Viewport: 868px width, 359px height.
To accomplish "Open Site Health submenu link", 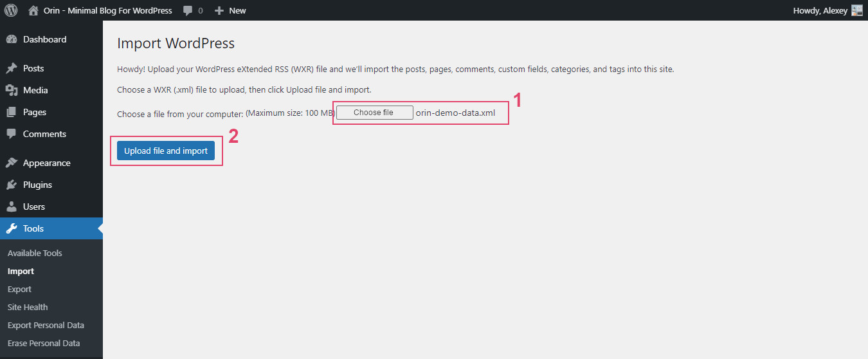I will pyautogui.click(x=28, y=307).
